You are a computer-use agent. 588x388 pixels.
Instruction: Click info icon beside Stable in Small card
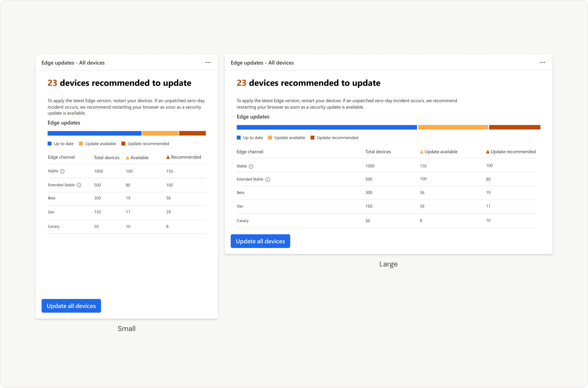pyautogui.click(x=62, y=171)
